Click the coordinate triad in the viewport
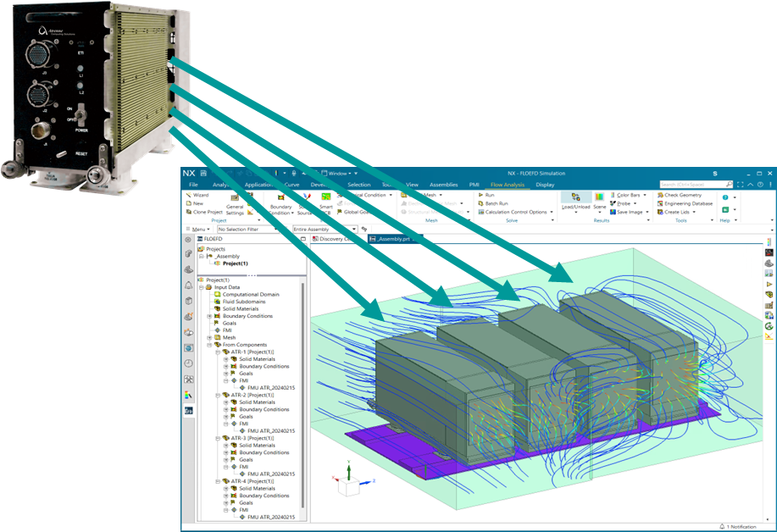 pos(352,479)
